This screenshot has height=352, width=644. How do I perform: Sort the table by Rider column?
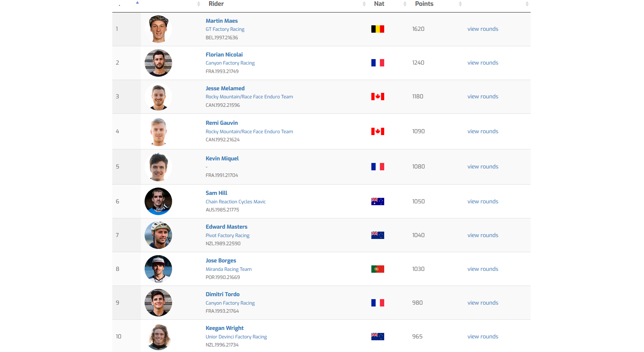[x=216, y=4]
